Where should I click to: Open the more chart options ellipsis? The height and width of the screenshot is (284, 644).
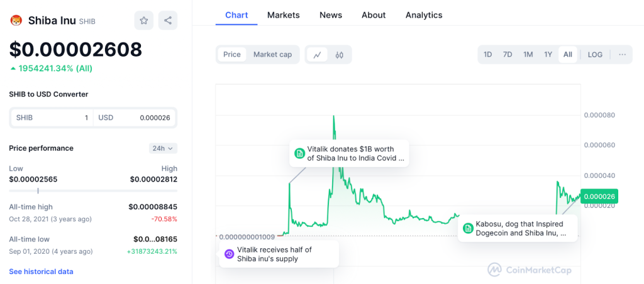pyautogui.click(x=622, y=55)
